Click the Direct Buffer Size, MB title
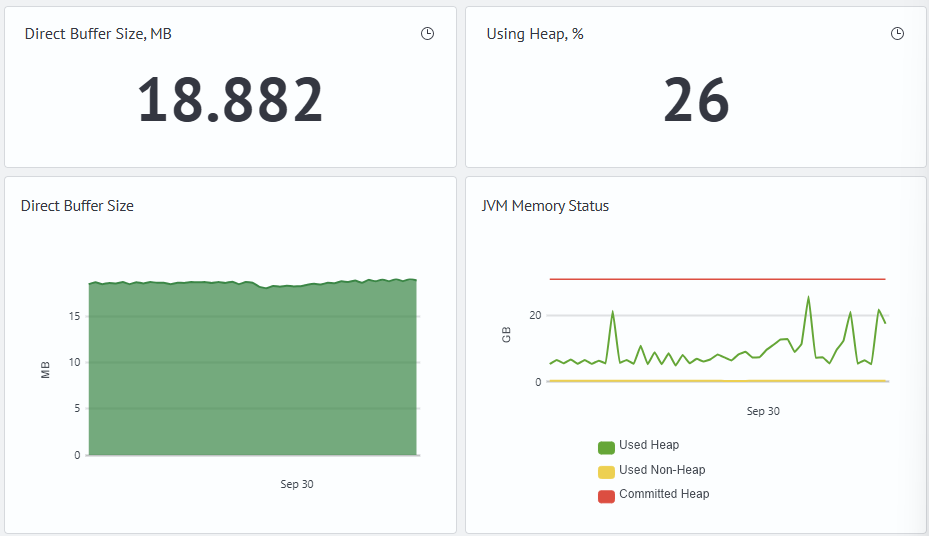The width and height of the screenshot is (929, 536). [x=98, y=34]
